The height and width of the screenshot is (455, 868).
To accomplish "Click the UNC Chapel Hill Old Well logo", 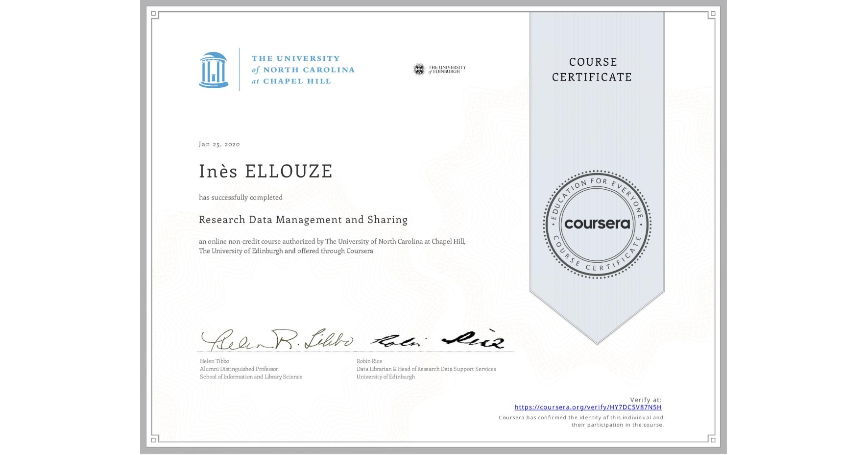I will pos(214,70).
